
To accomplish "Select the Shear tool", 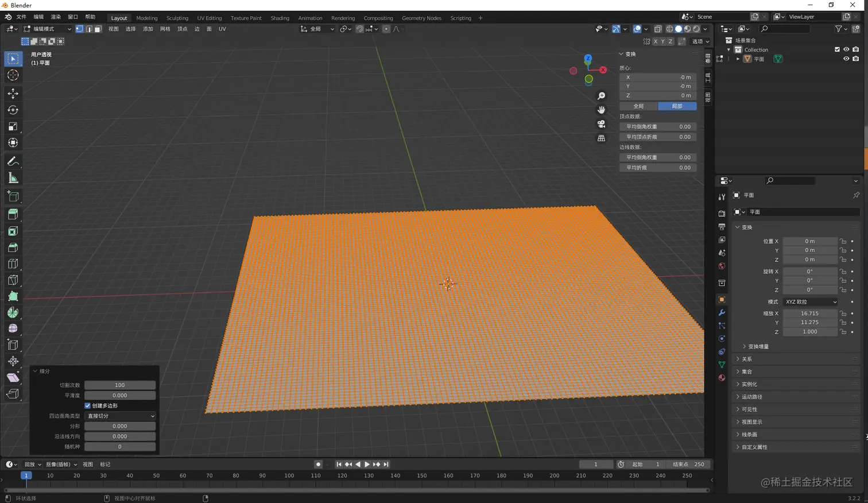I will click(13, 377).
